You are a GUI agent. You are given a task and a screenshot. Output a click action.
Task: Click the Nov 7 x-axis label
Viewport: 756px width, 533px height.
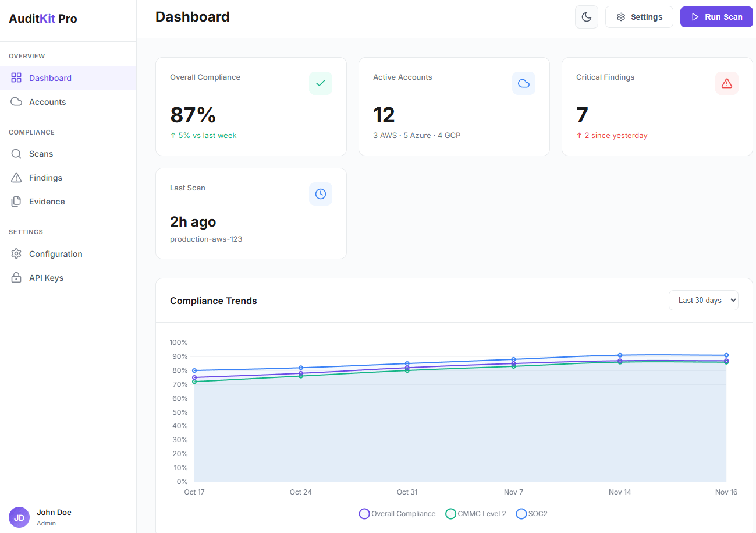click(x=513, y=492)
